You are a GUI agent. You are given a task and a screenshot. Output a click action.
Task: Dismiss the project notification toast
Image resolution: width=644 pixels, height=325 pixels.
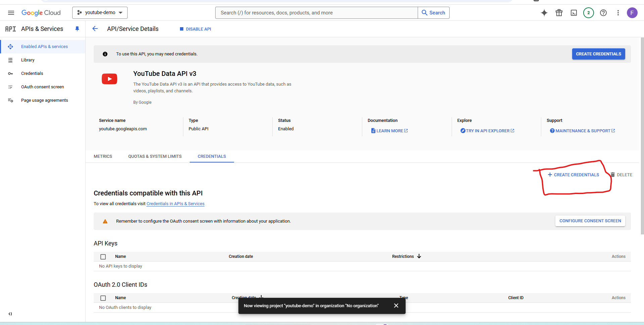(x=396, y=306)
